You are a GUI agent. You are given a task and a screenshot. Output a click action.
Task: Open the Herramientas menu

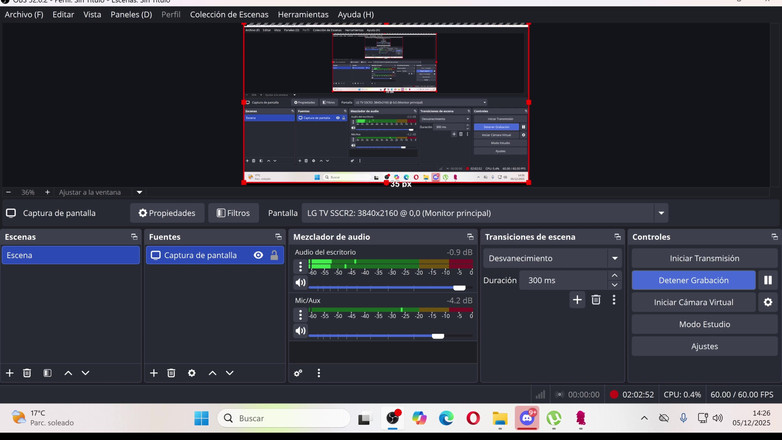click(x=303, y=15)
